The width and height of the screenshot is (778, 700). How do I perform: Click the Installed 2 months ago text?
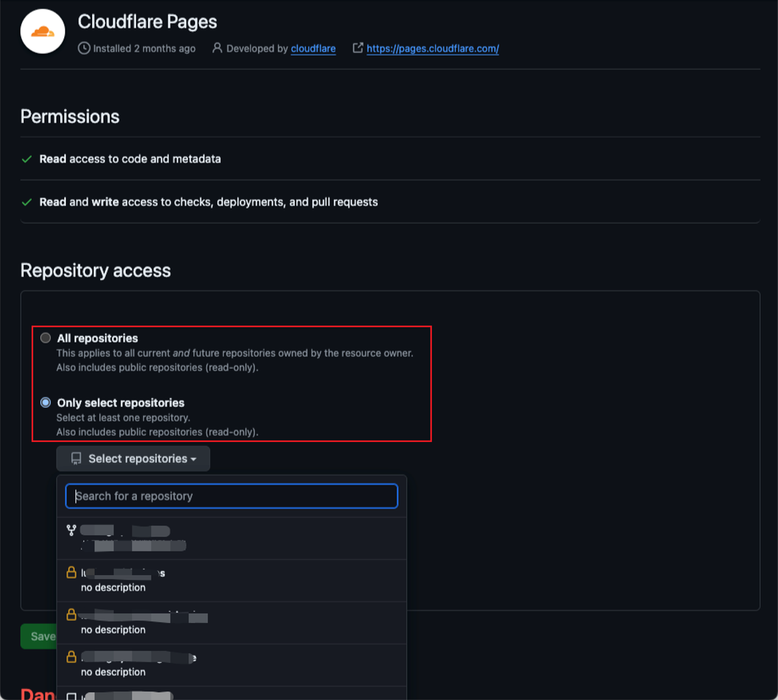[x=145, y=49]
